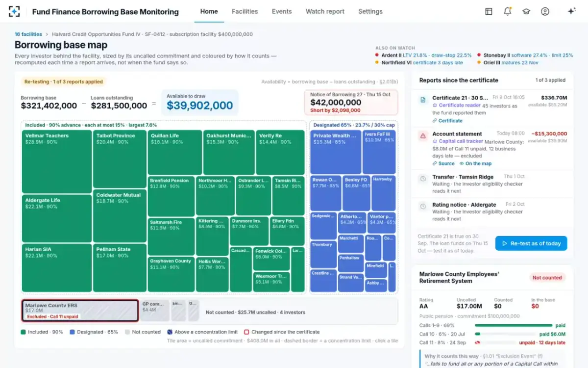
Task: Click the Notice of Borrowing 27 card
Action: click(x=351, y=102)
